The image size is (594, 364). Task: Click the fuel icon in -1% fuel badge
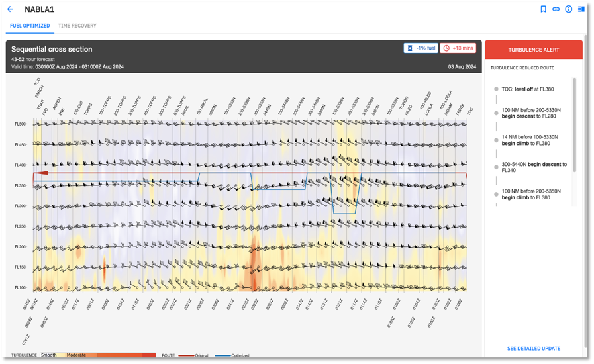coord(410,48)
